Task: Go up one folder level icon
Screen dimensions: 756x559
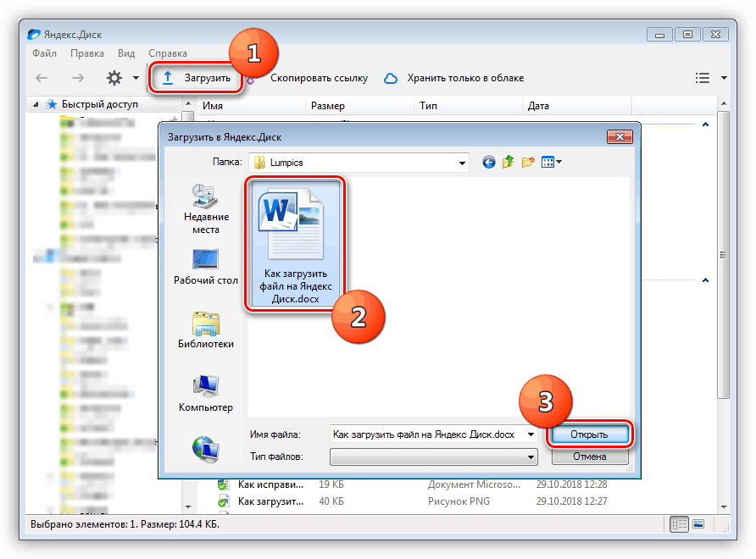Action: point(509,162)
